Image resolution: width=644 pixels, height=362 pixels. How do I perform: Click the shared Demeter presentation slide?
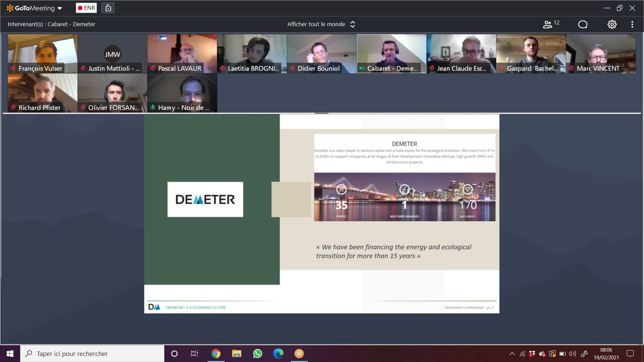[322, 214]
